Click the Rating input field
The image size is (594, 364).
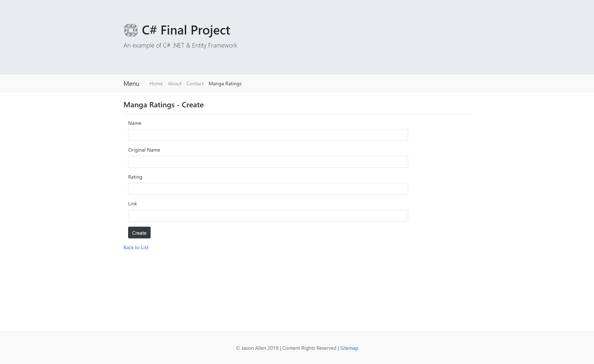pos(268,188)
